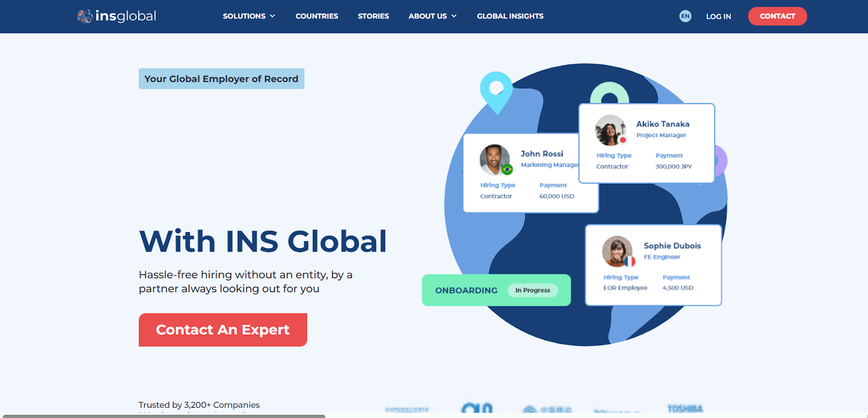Screen dimensions: 868x418
Task: Select the John Rossi profile photo
Action: tap(495, 159)
